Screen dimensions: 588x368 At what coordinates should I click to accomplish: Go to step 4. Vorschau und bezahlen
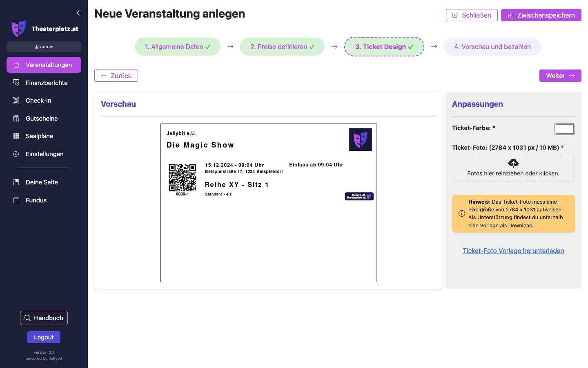click(492, 47)
